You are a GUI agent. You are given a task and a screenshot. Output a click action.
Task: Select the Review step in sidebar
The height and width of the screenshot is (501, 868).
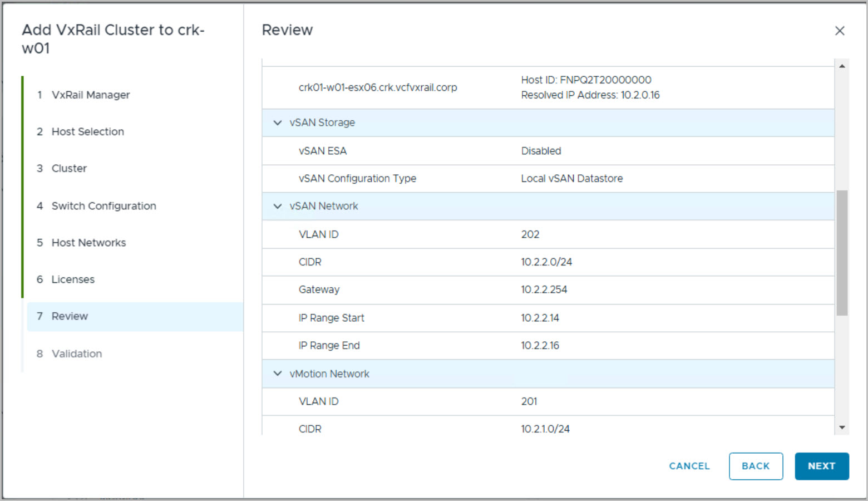coord(70,316)
